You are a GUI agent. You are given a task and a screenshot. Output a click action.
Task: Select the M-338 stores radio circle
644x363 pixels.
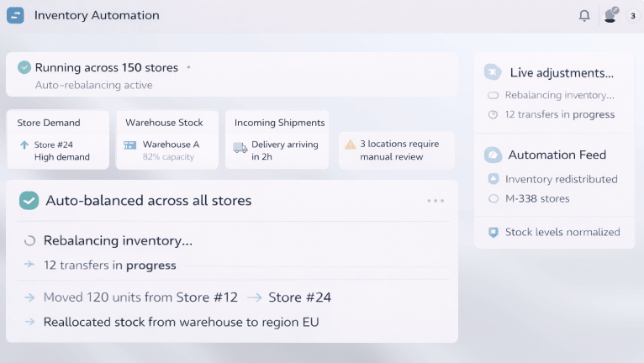tap(494, 198)
